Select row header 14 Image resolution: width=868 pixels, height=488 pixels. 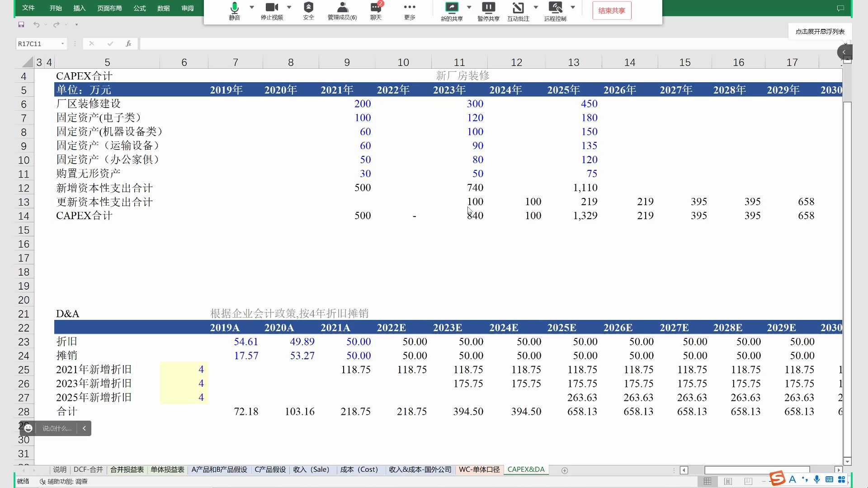[x=24, y=216]
